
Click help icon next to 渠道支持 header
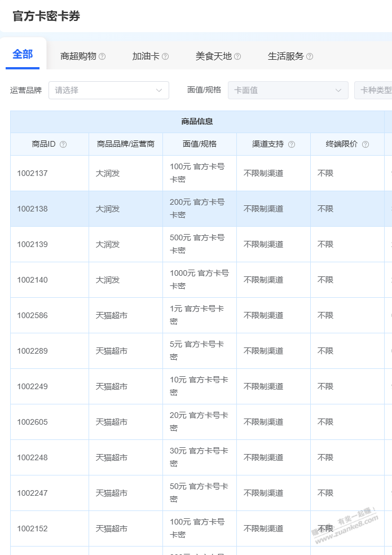coord(292,144)
